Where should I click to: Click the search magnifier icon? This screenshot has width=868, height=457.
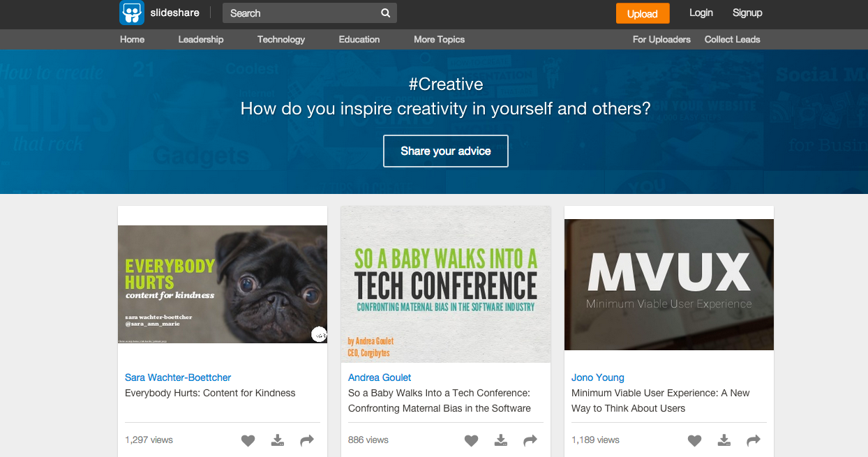click(x=385, y=13)
